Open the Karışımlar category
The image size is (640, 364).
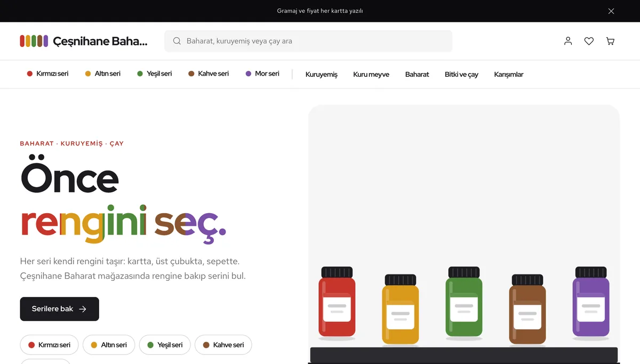click(x=509, y=75)
